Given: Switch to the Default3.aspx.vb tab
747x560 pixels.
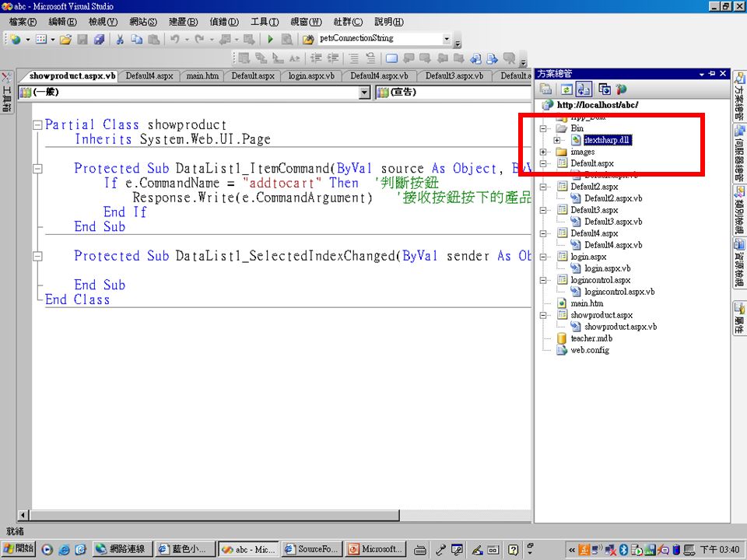Looking at the screenshot, I should tap(454, 76).
